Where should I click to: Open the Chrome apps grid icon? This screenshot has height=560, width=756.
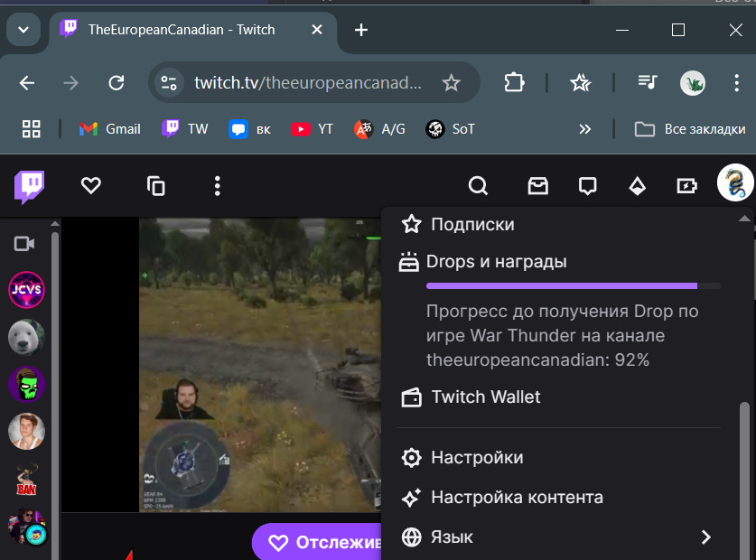coord(32,129)
